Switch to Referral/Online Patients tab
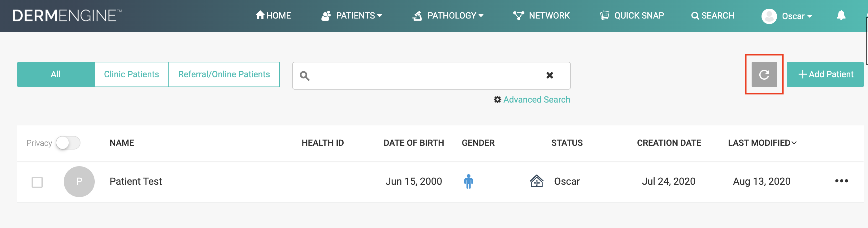Viewport: 868px width, 228px height. (224, 74)
